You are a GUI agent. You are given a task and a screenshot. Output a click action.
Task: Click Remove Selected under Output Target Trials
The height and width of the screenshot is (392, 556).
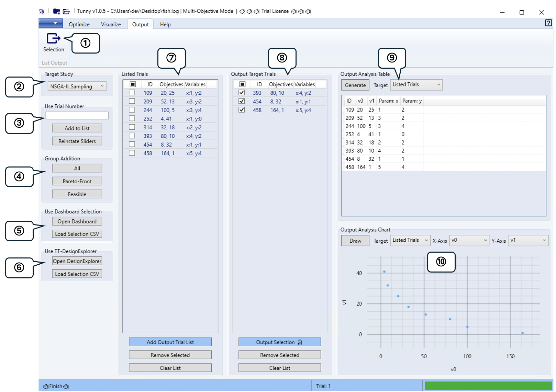point(280,355)
